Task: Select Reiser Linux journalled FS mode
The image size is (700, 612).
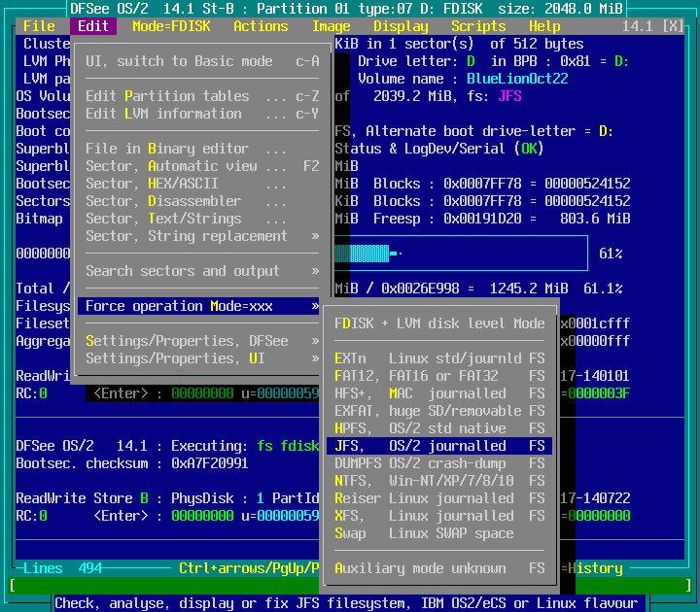Action: click(x=439, y=498)
